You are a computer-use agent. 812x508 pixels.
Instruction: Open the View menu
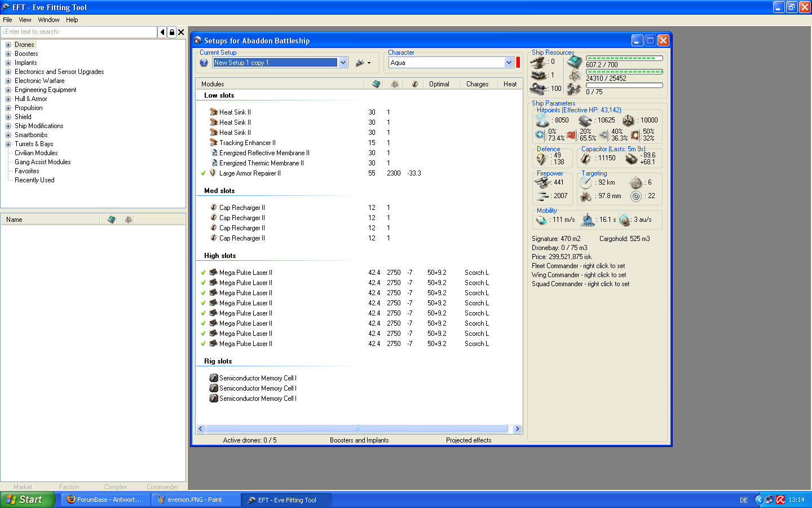(x=25, y=20)
